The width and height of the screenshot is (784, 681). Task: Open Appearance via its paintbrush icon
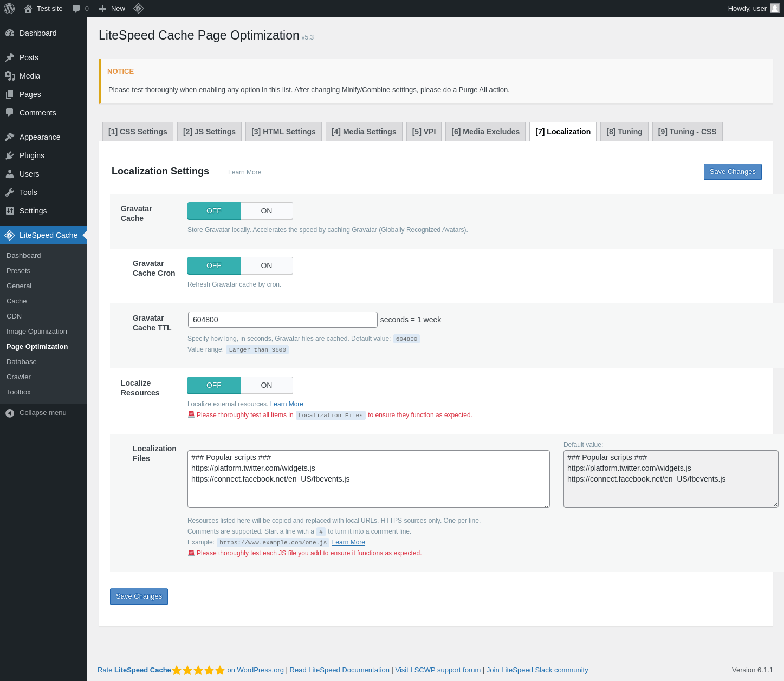click(10, 137)
